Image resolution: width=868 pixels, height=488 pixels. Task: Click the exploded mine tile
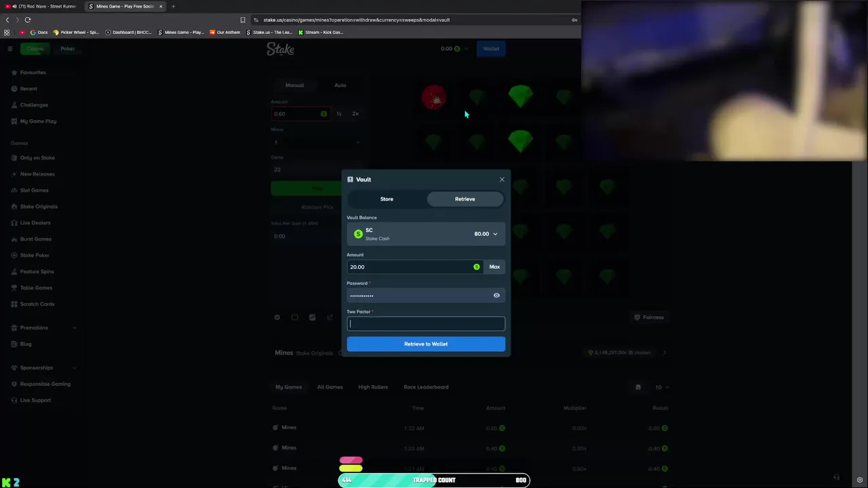pos(434,98)
